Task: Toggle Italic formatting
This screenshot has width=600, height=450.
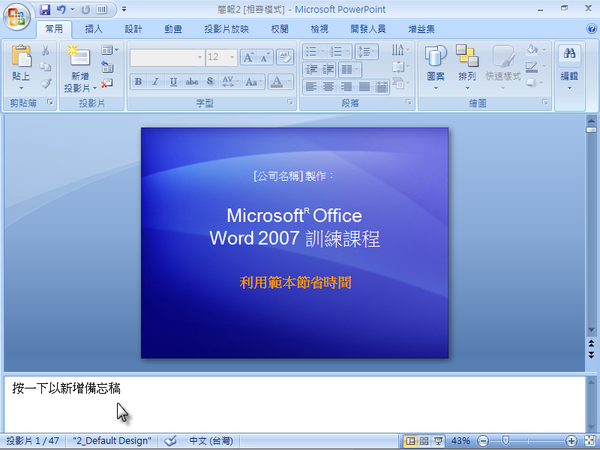Action: 155,82
